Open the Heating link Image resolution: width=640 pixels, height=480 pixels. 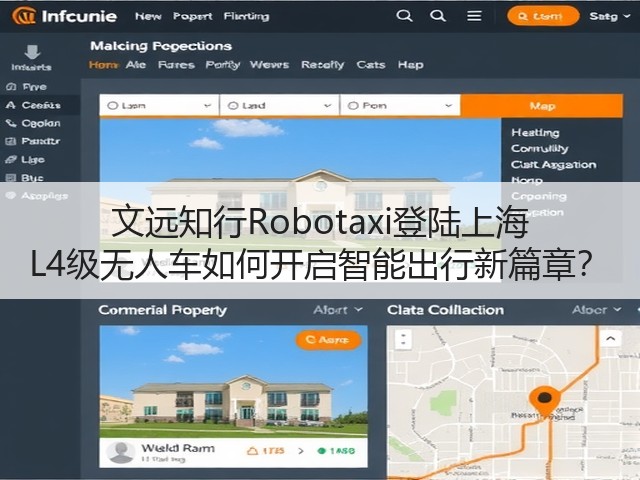coord(535,133)
